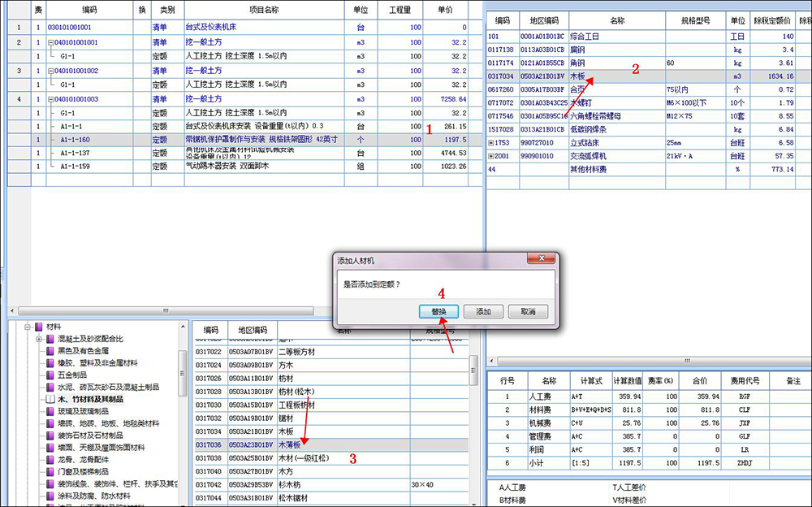Viewport: 812px width, 507px height.
Task: Select 二等板方材 in material list
Action: coord(331,352)
